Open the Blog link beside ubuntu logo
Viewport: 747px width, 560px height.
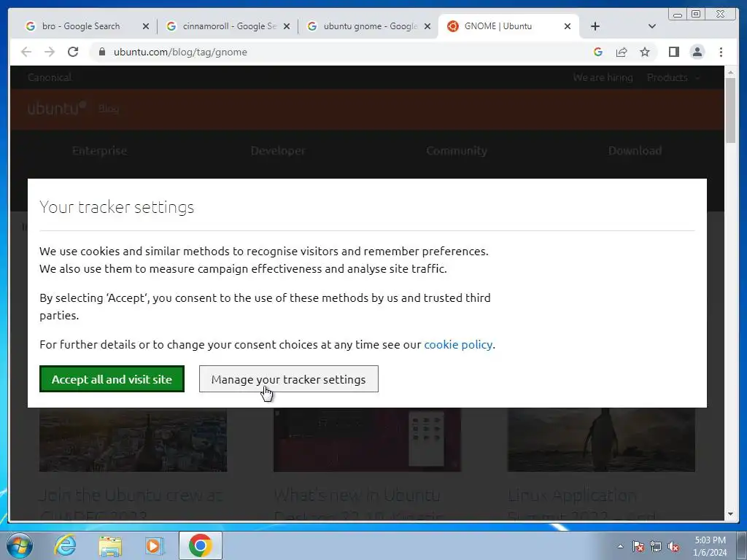109,109
